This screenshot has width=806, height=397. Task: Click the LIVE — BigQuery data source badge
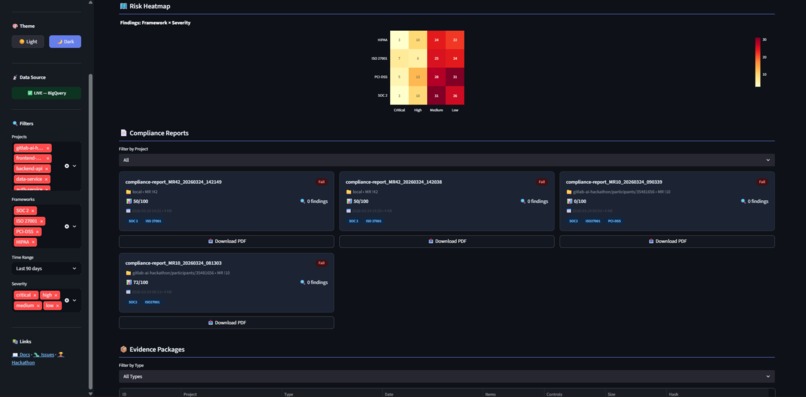point(46,93)
